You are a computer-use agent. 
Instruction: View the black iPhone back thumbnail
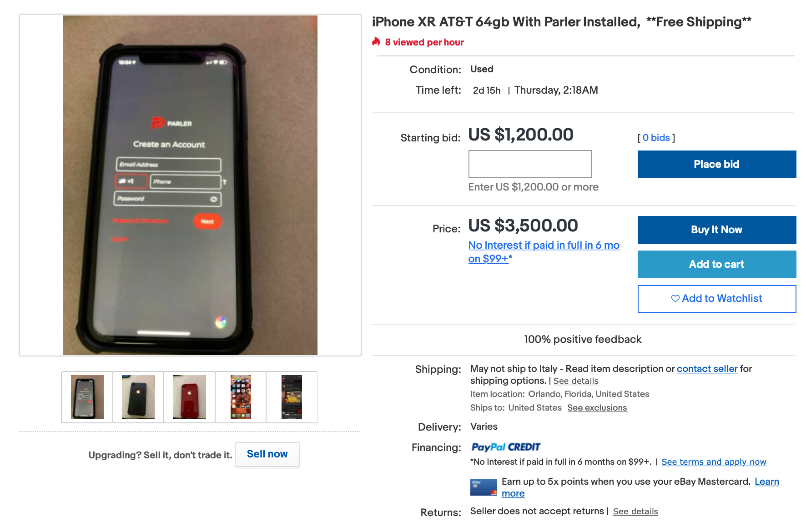click(138, 397)
